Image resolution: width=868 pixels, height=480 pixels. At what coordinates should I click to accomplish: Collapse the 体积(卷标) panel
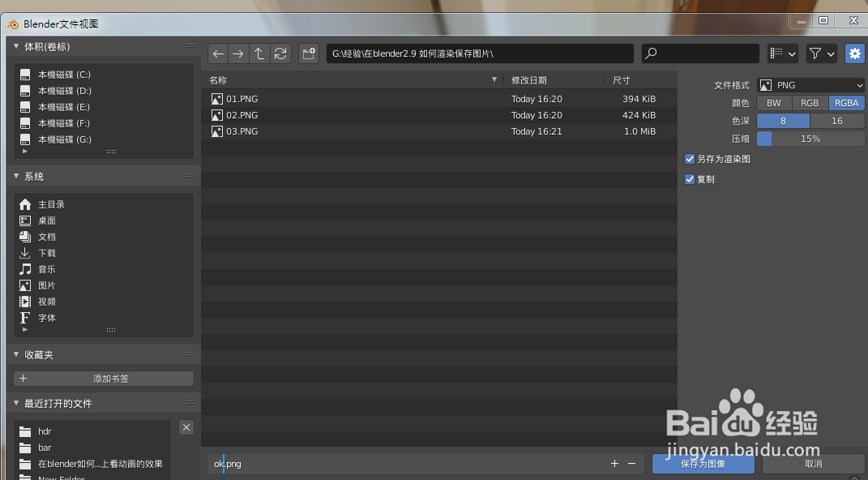coord(16,46)
